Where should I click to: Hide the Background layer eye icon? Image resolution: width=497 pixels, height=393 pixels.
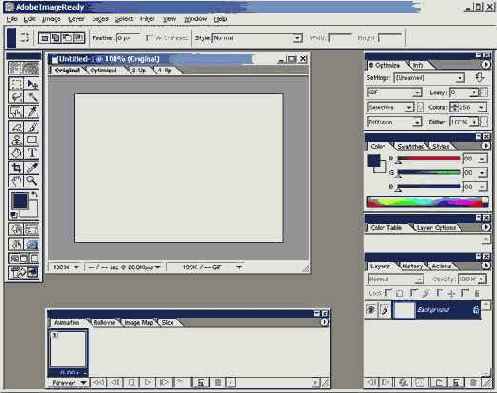(x=371, y=310)
